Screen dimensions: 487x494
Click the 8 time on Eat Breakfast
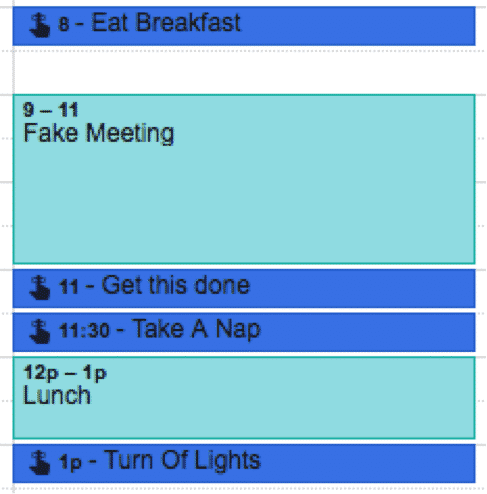(x=64, y=24)
